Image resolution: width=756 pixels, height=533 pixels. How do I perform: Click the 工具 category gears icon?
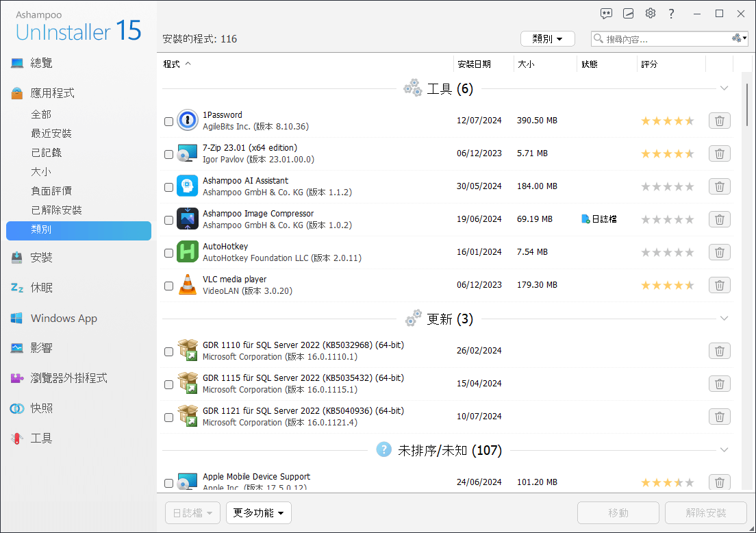tap(413, 88)
